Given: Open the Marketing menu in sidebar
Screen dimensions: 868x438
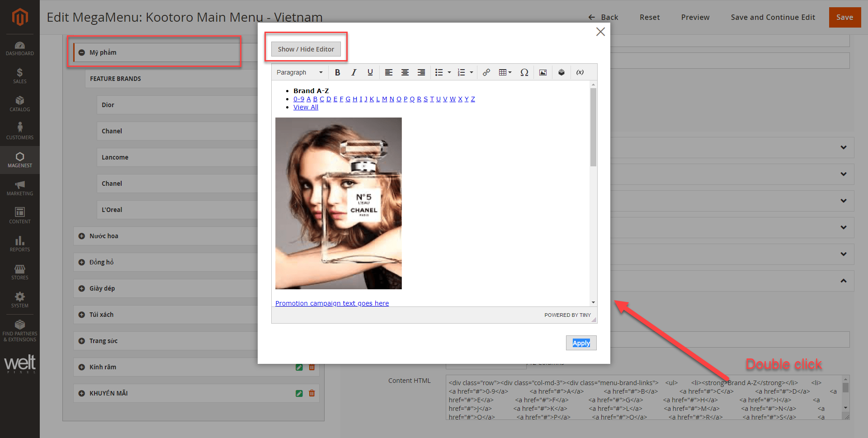Looking at the screenshot, I should coord(20,188).
